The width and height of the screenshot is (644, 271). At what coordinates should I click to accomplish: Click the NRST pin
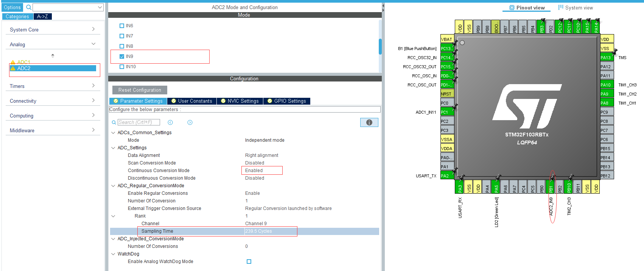click(x=447, y=94)
